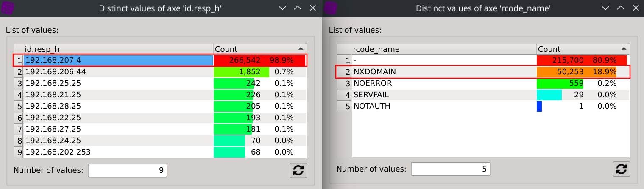
Task: Select the NXDOMAIN value row
Action: 443,72
